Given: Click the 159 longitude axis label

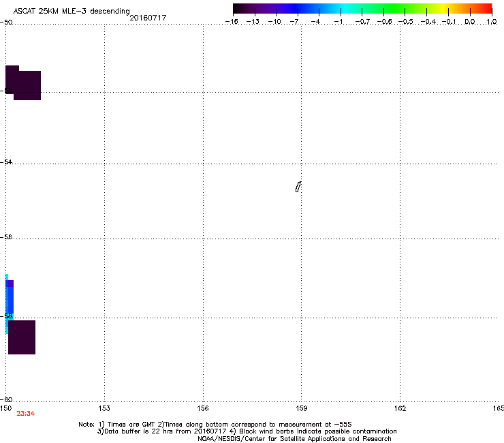Looking at the screenshot, I should point(301,408).
